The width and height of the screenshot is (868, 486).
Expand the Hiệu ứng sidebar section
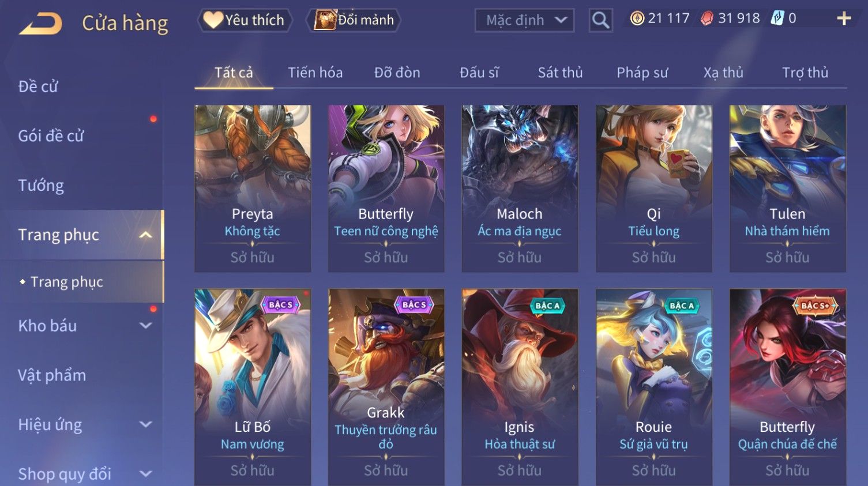click(146, 425)
